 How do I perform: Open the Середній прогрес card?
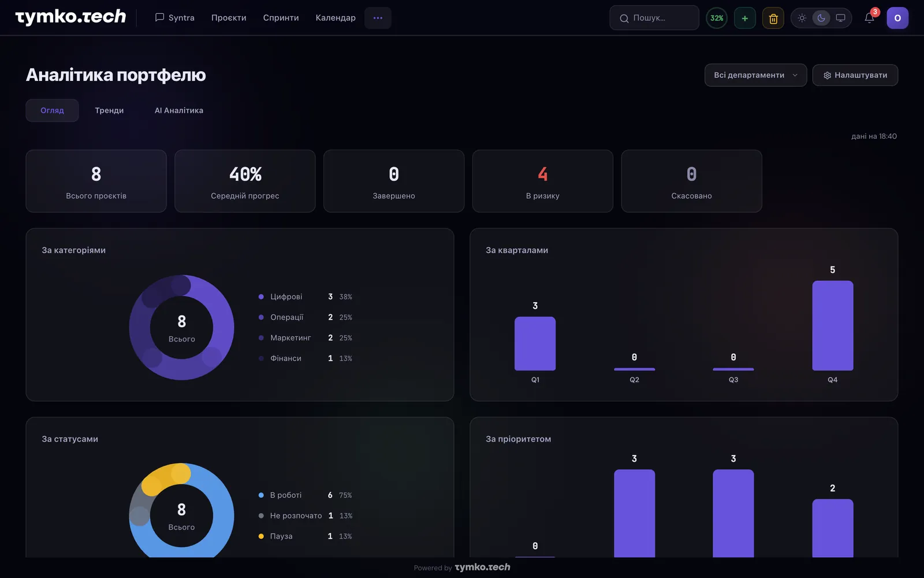coord(245,181)
